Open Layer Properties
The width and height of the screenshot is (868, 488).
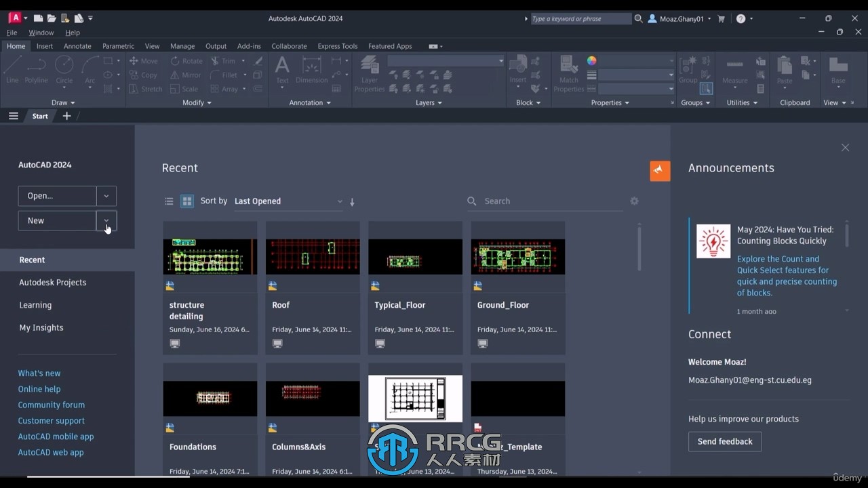pos(370,73)
